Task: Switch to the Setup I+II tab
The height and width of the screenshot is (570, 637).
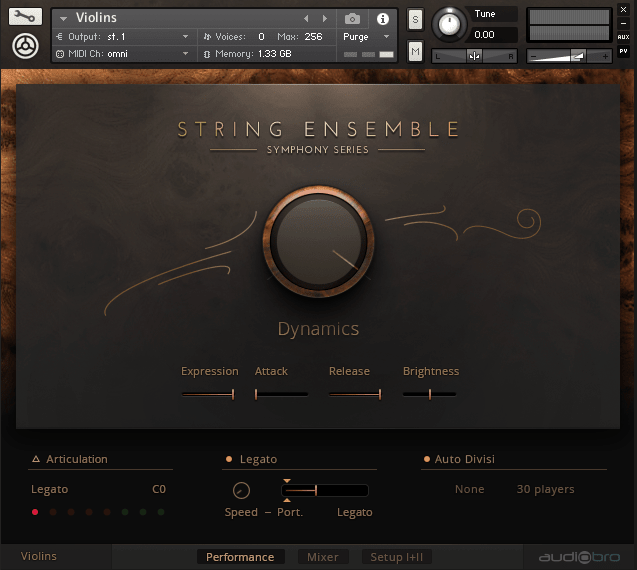Action: tap(396, 557)
